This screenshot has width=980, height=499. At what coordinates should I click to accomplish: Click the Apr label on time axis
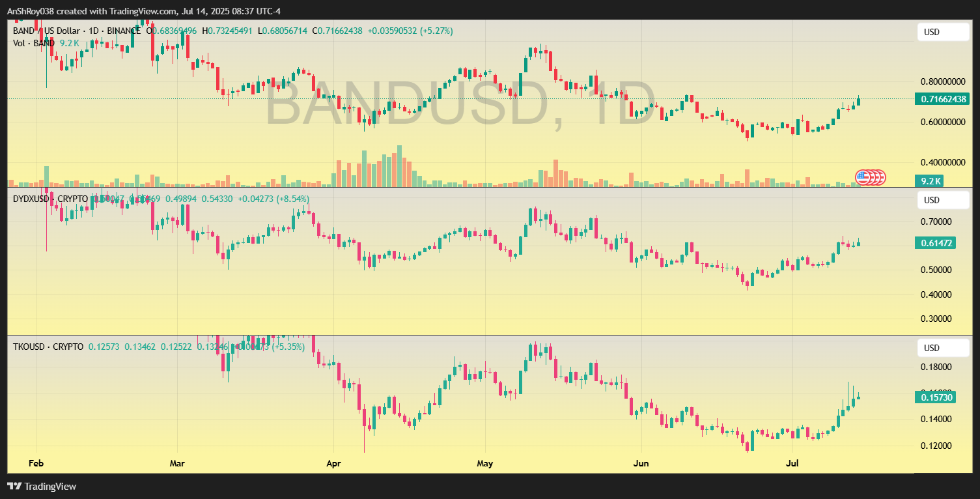pos(333,464)
